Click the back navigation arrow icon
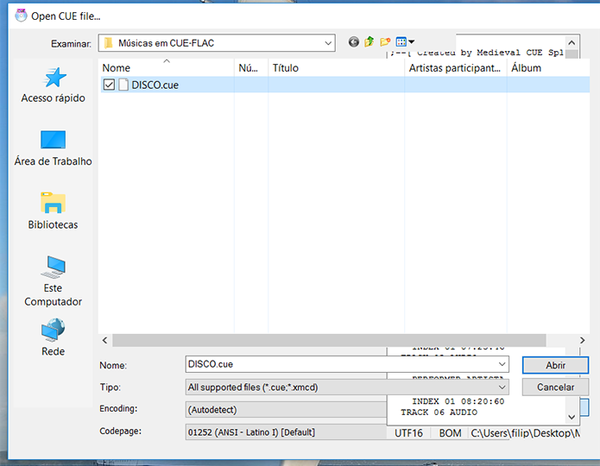The height and width of the screenshot is (466, 600). click(x=354, y=42)
